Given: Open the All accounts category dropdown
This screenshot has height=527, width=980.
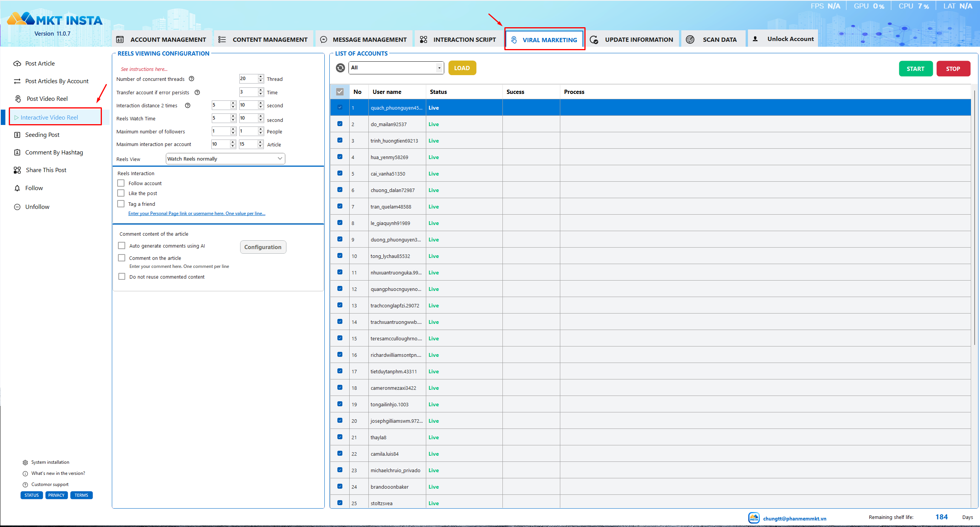Looking at the screenshot, I should pos(396,68).
